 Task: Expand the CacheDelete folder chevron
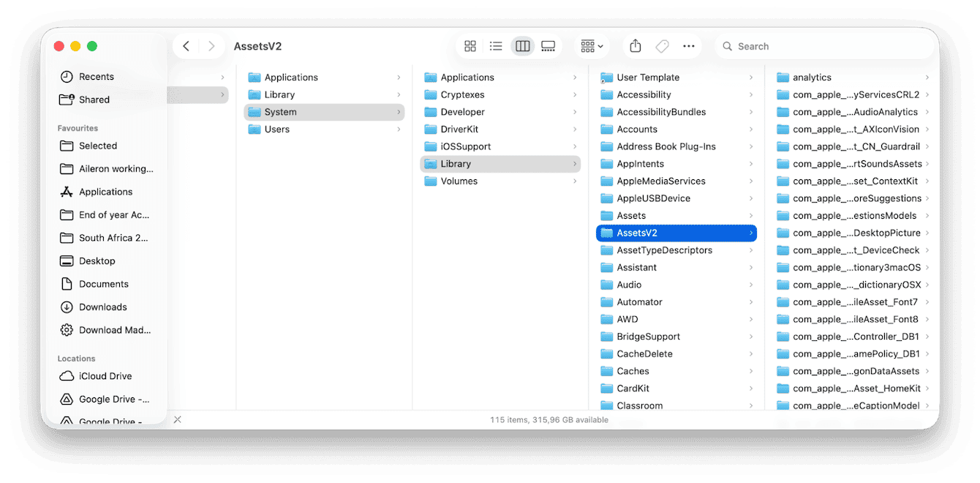(x=751, y=354)
